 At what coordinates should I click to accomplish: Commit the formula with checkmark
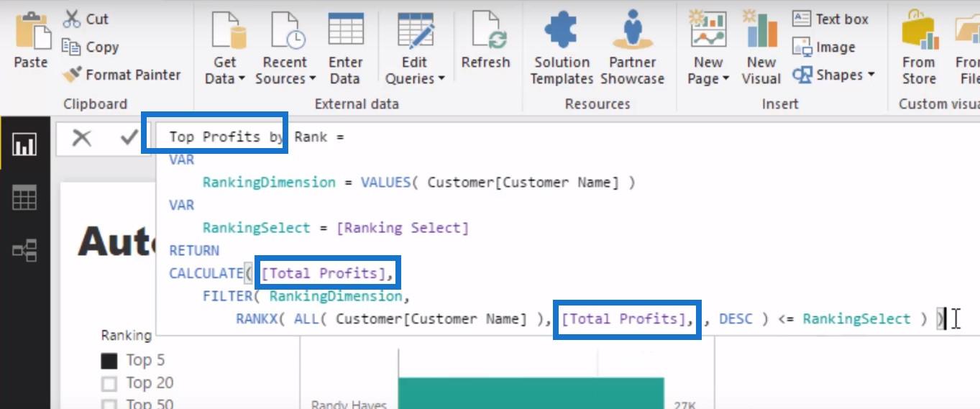pos(129,137)
